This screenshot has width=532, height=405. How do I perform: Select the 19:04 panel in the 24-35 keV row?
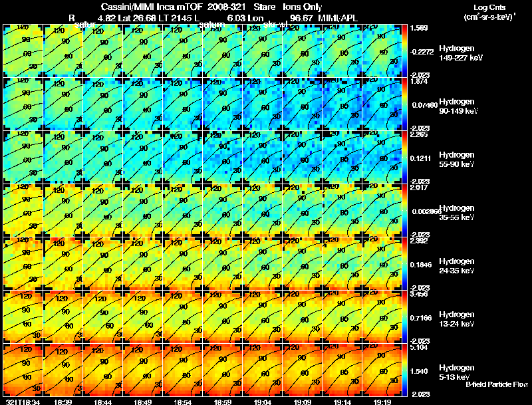[x=263, y=264]
